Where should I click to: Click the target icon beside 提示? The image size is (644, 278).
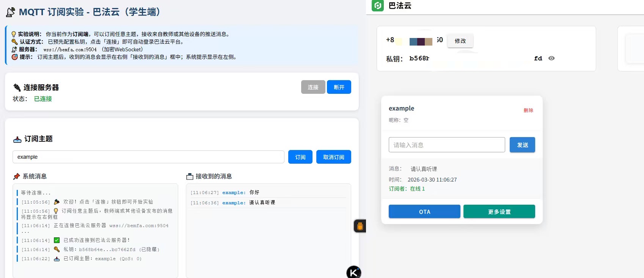pos(14,57)
